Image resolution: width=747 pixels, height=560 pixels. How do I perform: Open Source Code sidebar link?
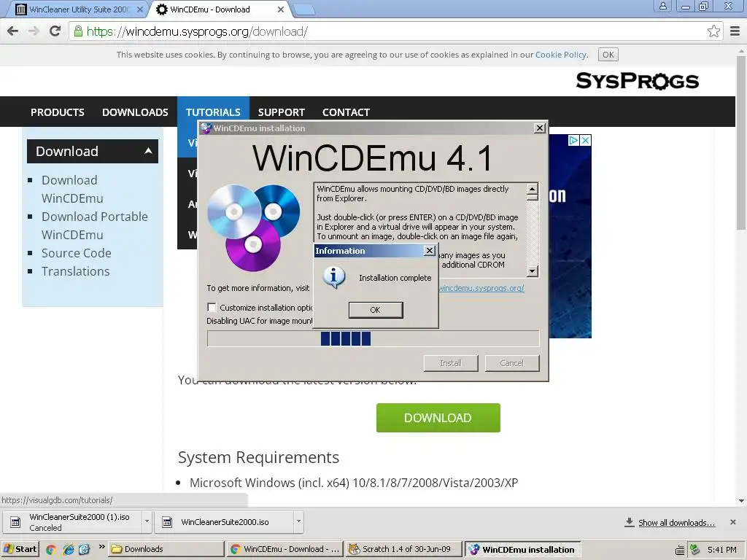pos(76,253)
